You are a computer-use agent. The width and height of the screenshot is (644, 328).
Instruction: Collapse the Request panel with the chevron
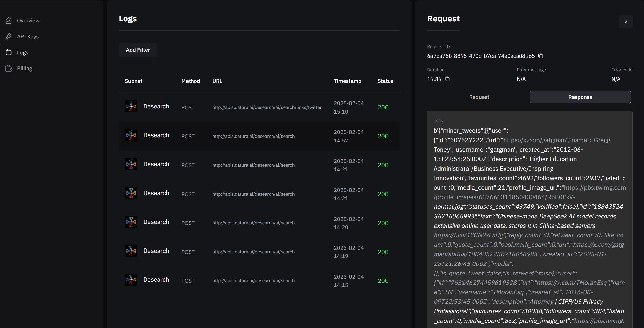[626, 21]
